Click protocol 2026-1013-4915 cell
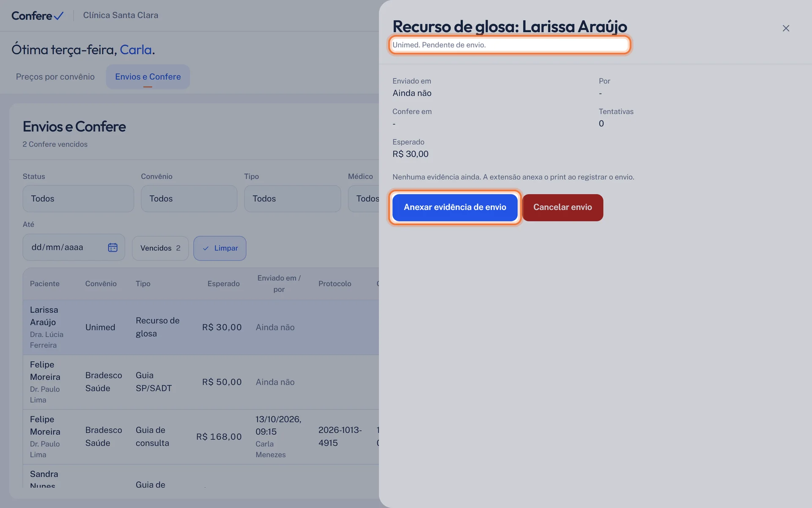Screen dimensions: 812x508 340,436
